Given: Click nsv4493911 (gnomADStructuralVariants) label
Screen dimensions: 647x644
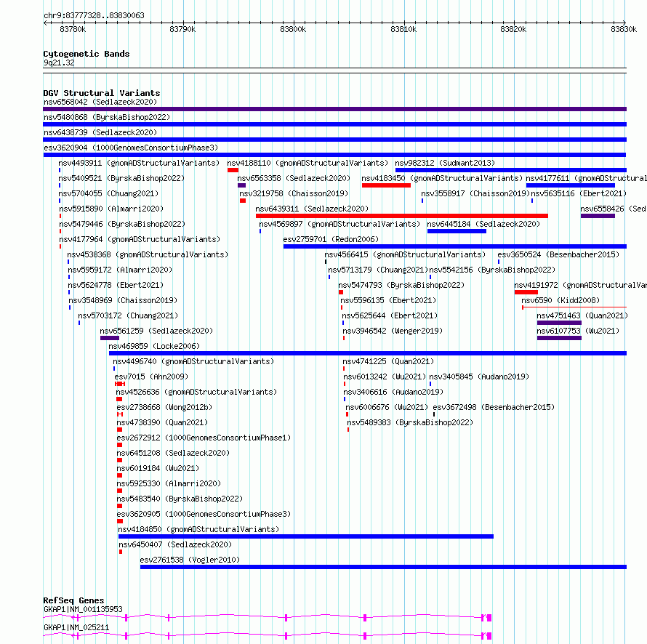Looking at the screenshot, I should [139, 163].
